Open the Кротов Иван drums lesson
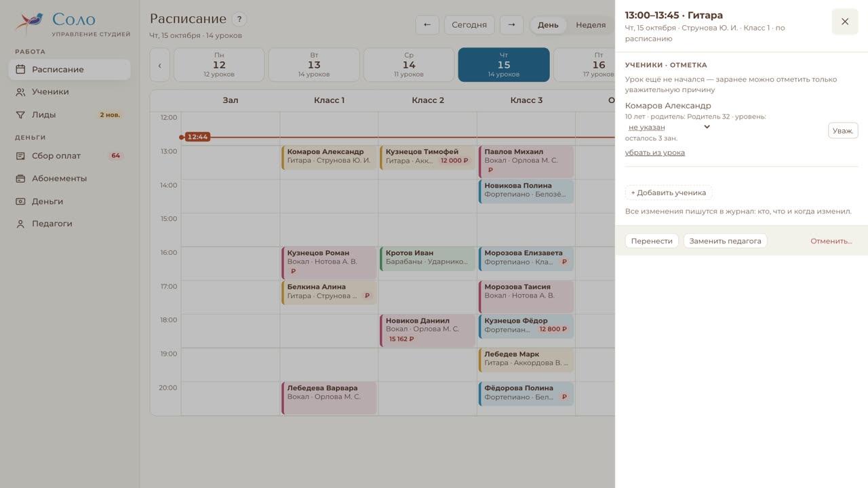Viewport: 868px width, 488px height. tap(428, 259)
